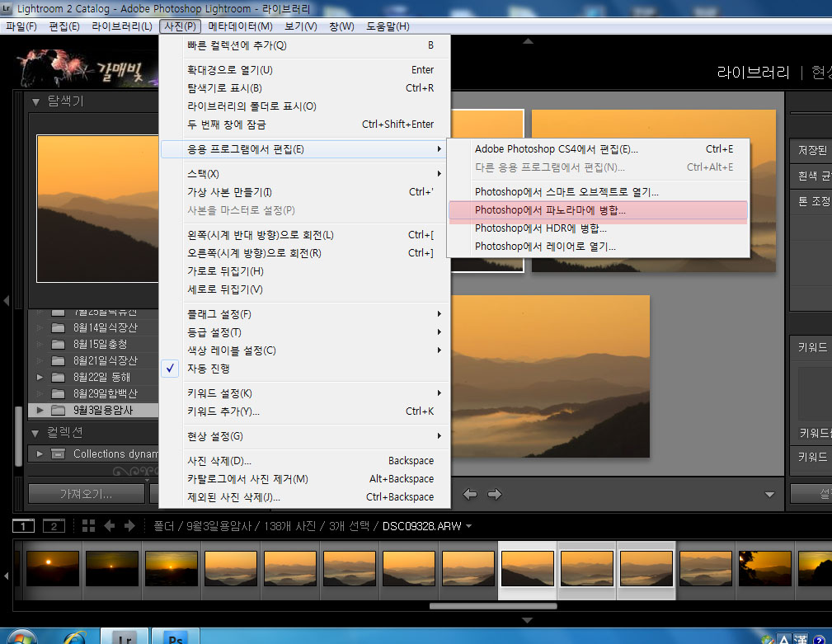Image resolution: width=832 pixels, height=644 pixels.
Task: Click the 가져오기 import button
Action: click(85, 494)
